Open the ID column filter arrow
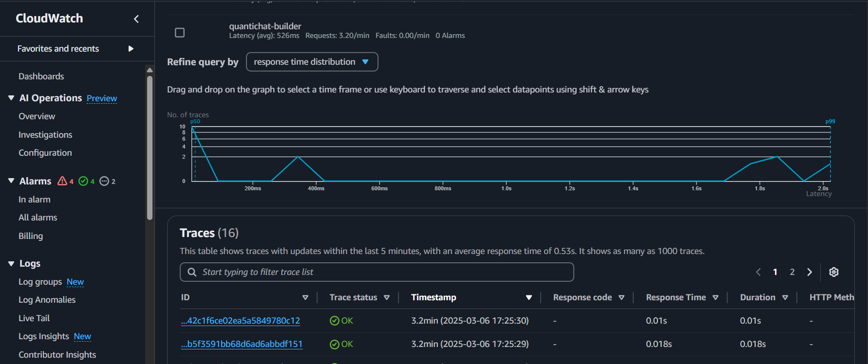 point(305,297)
